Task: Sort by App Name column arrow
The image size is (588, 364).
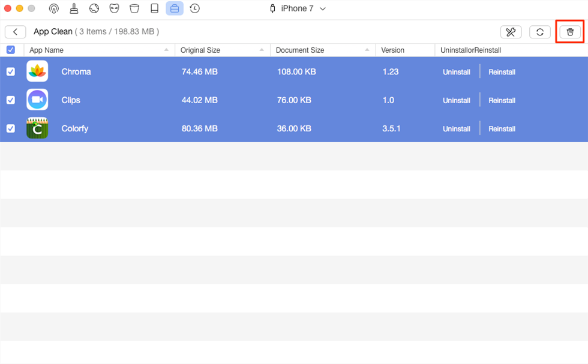Action: [166, 50]
